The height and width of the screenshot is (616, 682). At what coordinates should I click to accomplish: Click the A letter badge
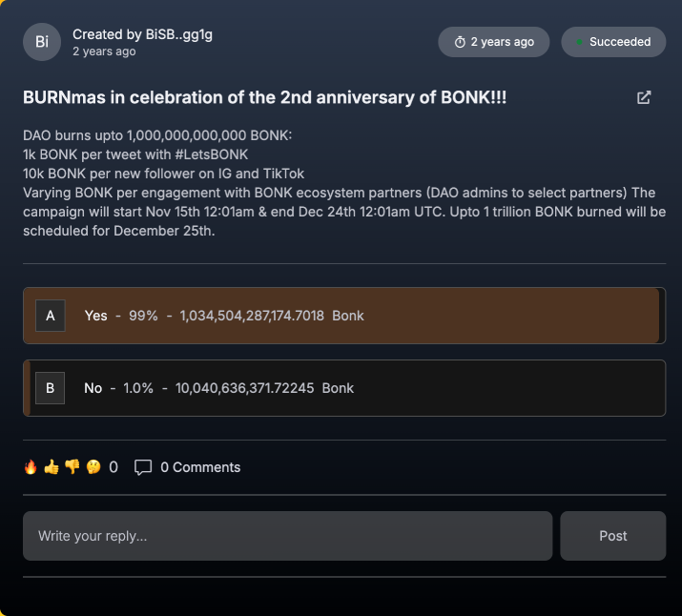pos(51,316)
